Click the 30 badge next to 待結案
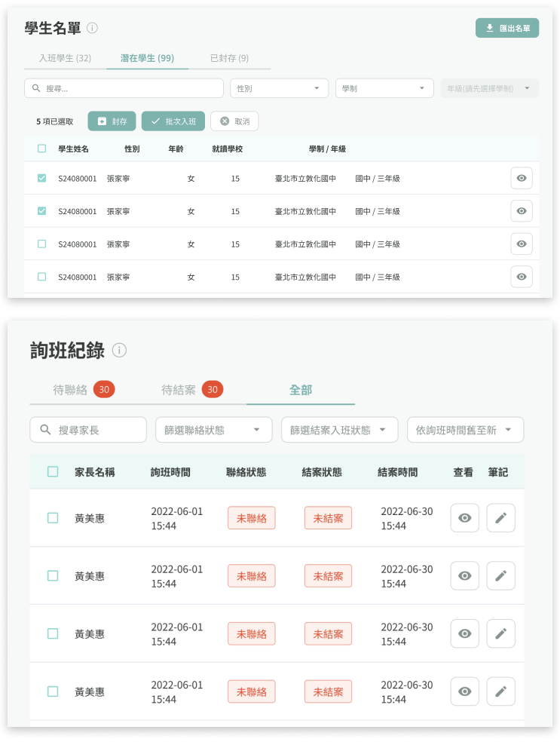Viewport: 560px width, 742px height. click(x=213, y=389)
